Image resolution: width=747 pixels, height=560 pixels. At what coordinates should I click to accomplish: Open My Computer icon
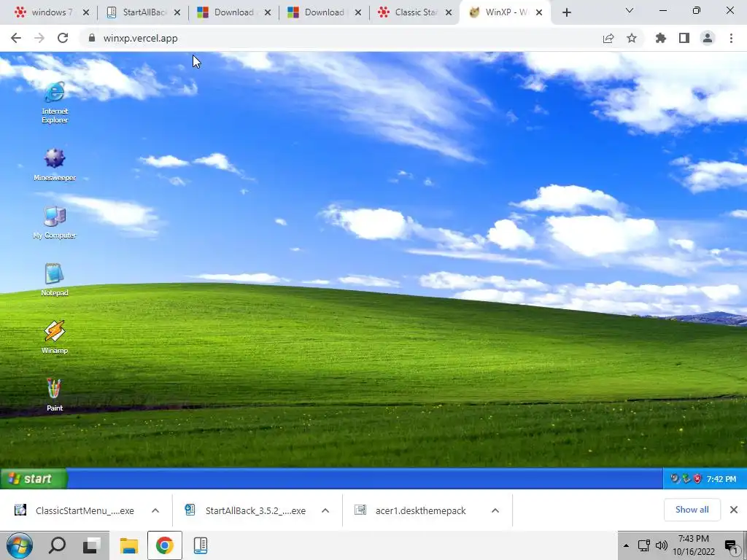54,222
